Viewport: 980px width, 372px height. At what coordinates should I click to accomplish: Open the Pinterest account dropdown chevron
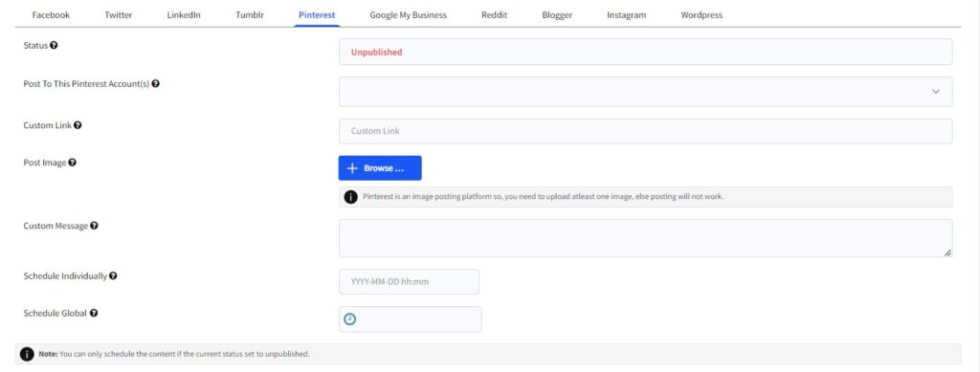(936, 91)
